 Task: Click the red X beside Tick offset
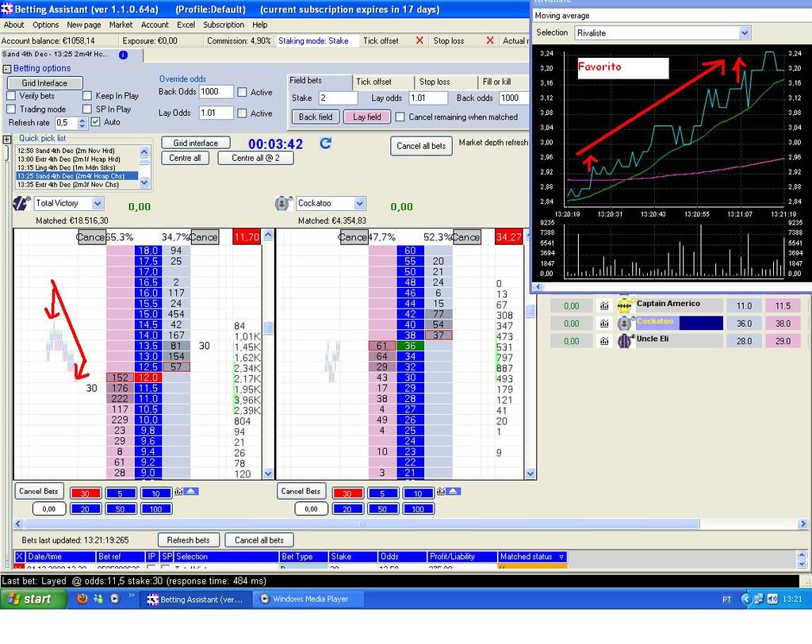coord(419,40)
